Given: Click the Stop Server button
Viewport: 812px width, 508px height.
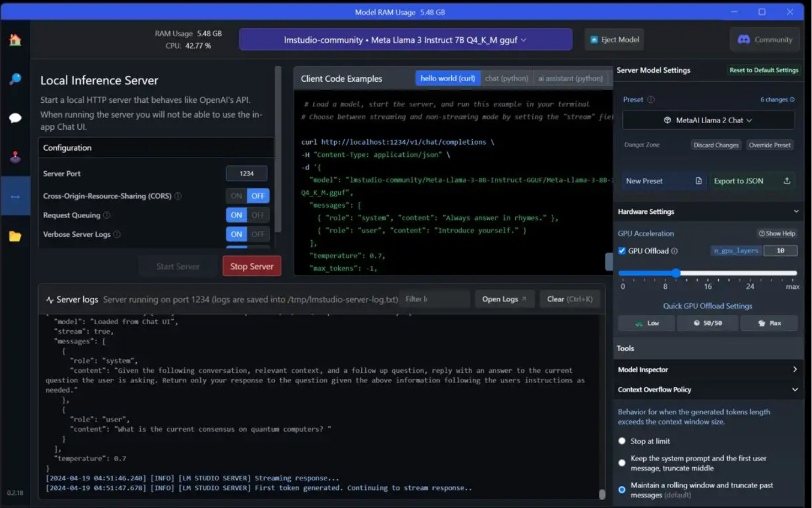Looking at the screenshot, I should (252, 266).
